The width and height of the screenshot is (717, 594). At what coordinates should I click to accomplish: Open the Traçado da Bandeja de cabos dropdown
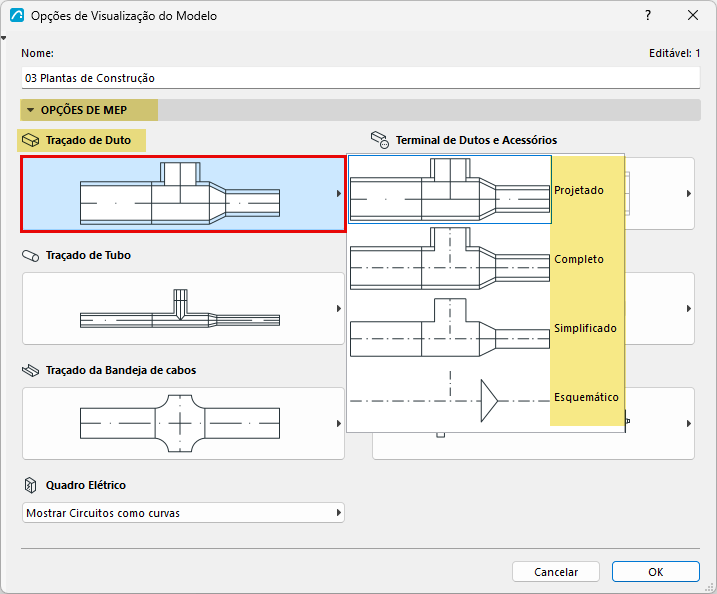[x=183, y=423]
